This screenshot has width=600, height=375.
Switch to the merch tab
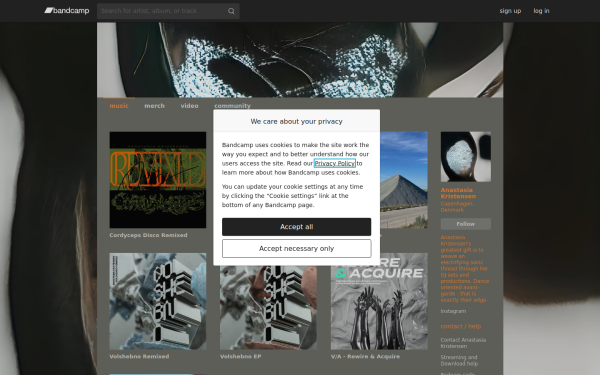[155, 106]
